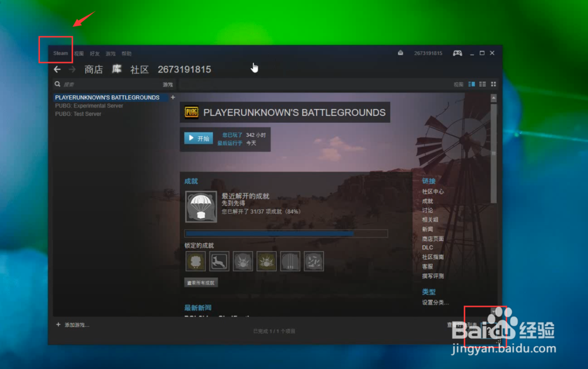Open the 帮助 menu

126,53
